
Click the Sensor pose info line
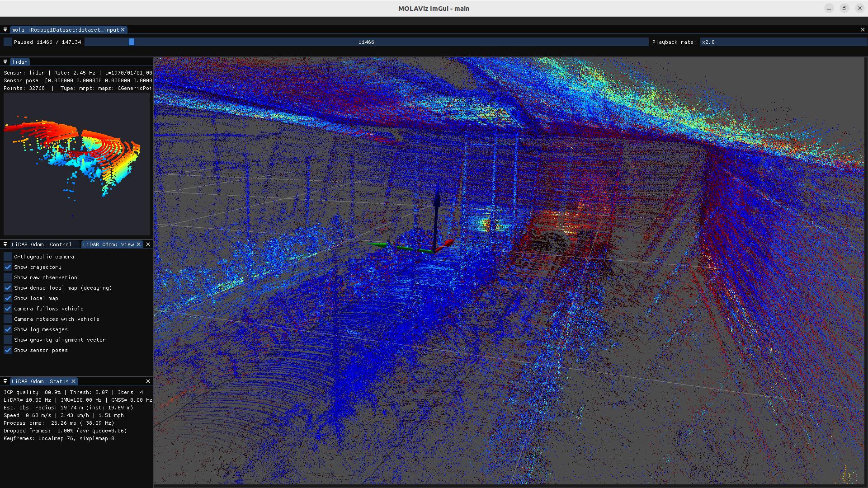[78, 80]
